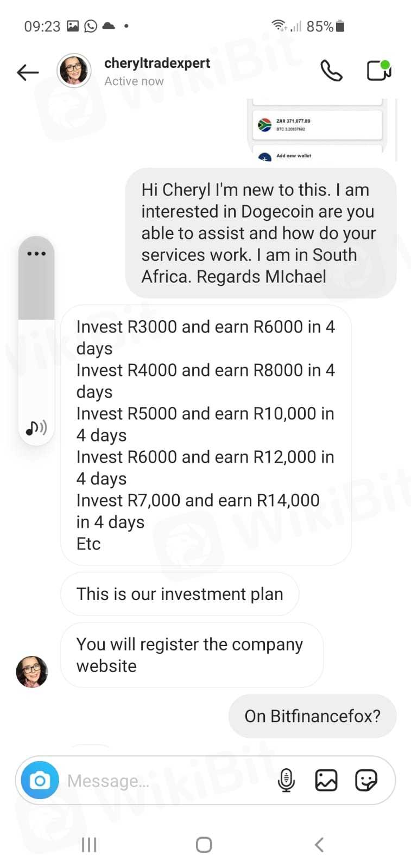Open cheryltradexpert profile from username

[157, 63]
